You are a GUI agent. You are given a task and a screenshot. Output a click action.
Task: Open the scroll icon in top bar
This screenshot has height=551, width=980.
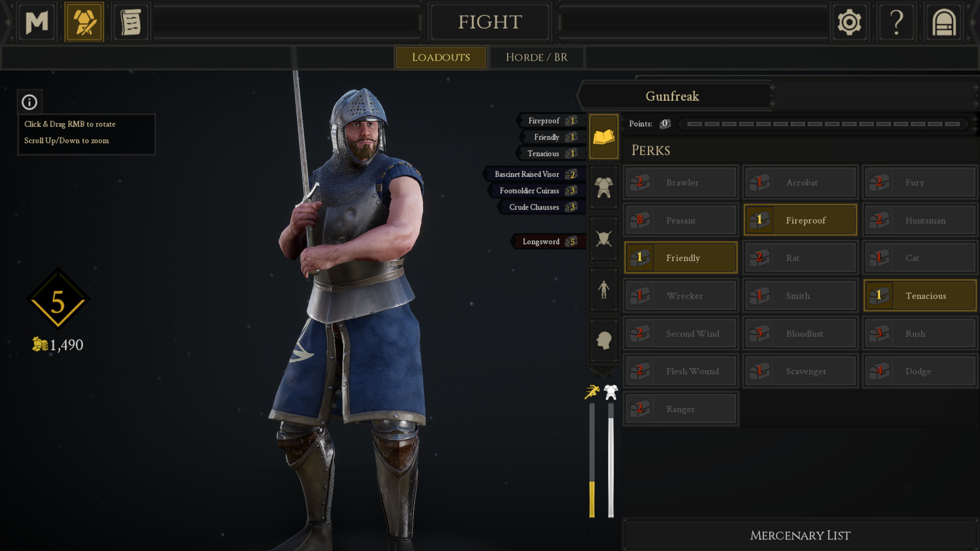[130, 23]
